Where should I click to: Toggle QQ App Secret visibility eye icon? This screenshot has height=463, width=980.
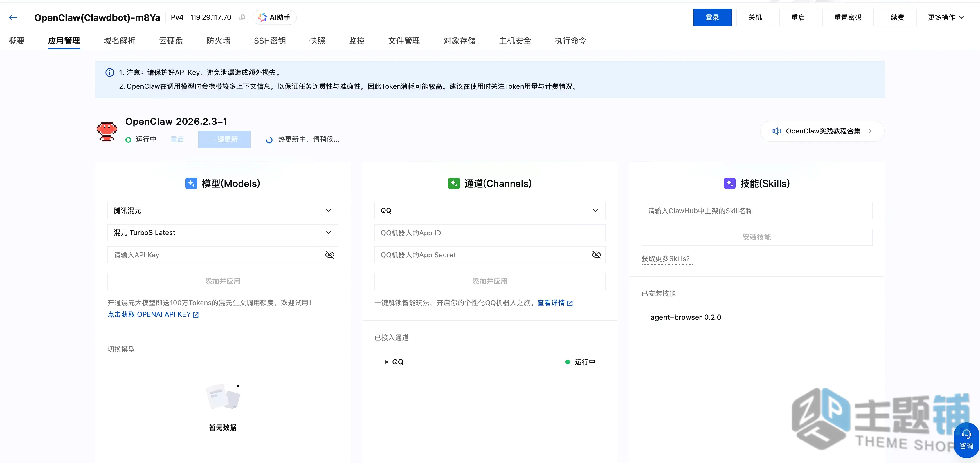coord(596,255)
